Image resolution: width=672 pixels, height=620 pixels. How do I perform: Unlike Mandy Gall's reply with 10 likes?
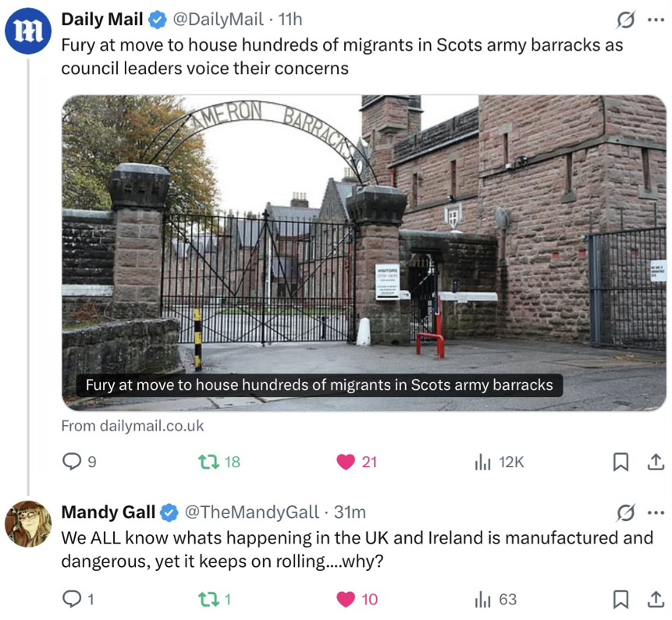[346, 600]
